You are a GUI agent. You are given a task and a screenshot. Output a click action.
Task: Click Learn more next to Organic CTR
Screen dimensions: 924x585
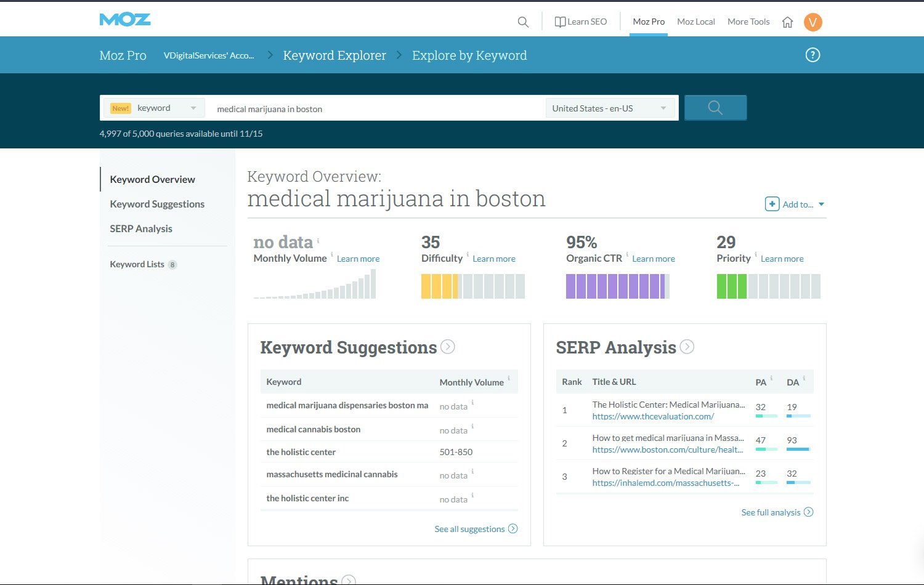pyautogui.click(x=654, y=259)
